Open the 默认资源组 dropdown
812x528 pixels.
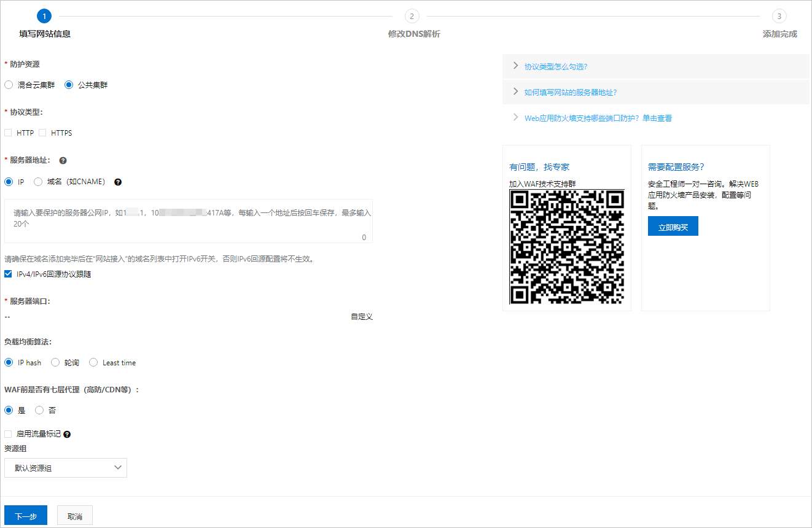coord(66,468)
